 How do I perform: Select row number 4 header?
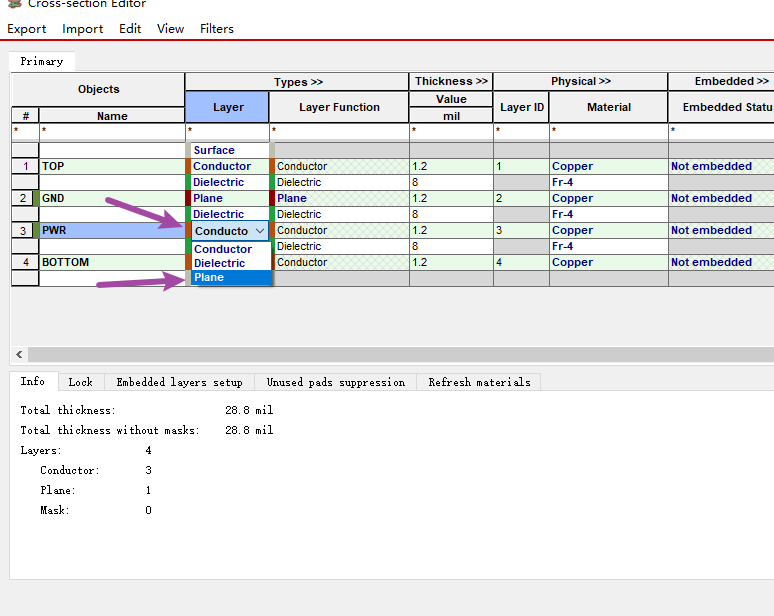pos(26,263)
